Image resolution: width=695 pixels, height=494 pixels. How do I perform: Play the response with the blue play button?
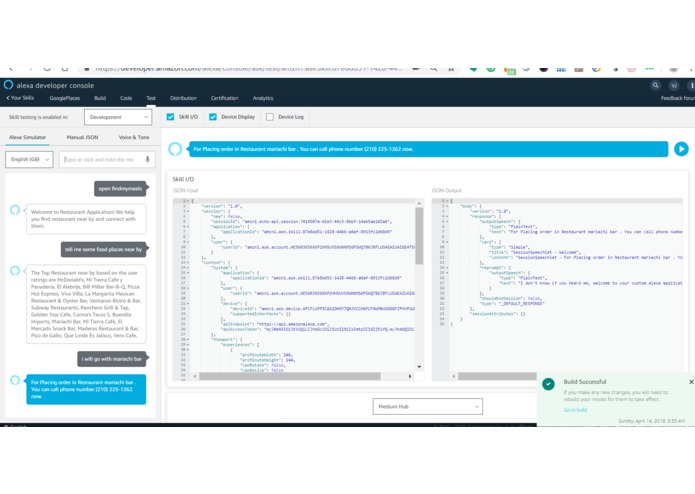click(x=681, y=149)
